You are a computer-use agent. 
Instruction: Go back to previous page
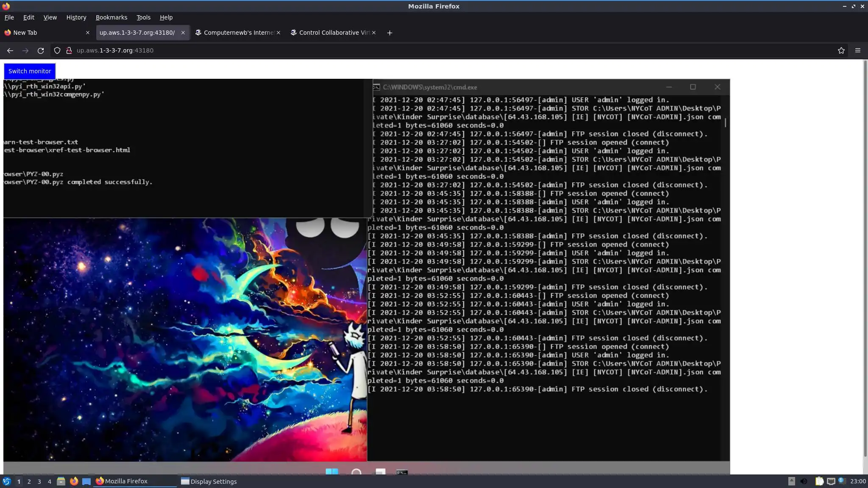pyautogui.click(x=10, y=50)
